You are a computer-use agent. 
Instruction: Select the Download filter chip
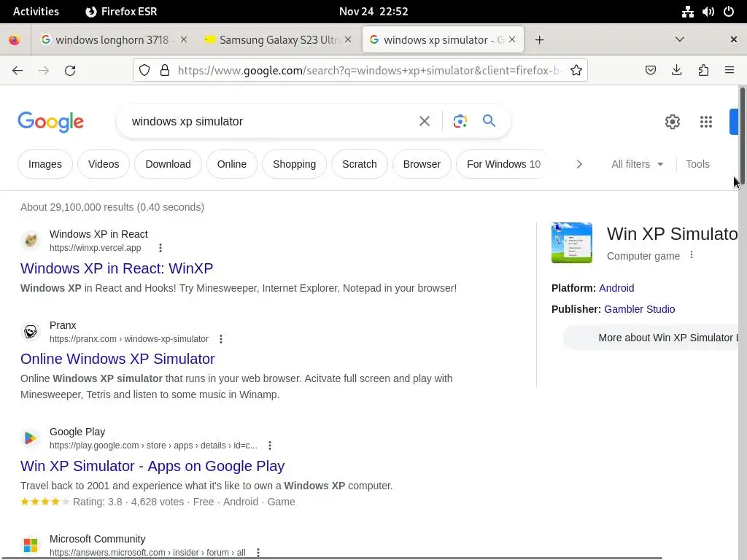(169, 164)
